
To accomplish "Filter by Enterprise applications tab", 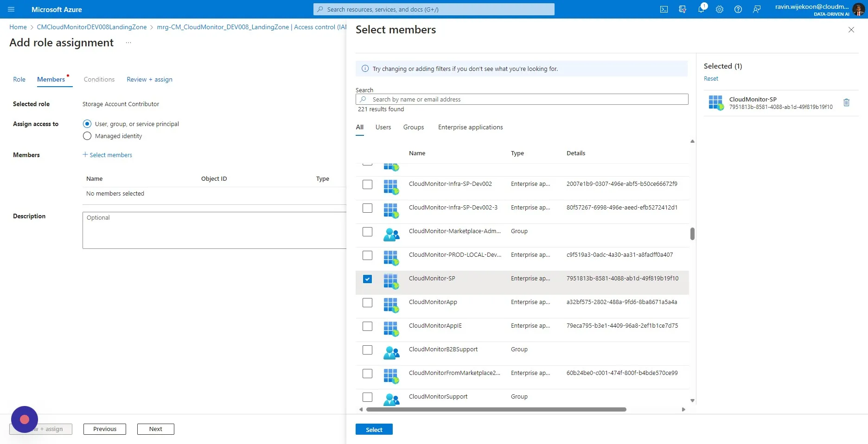I will 470,127.
